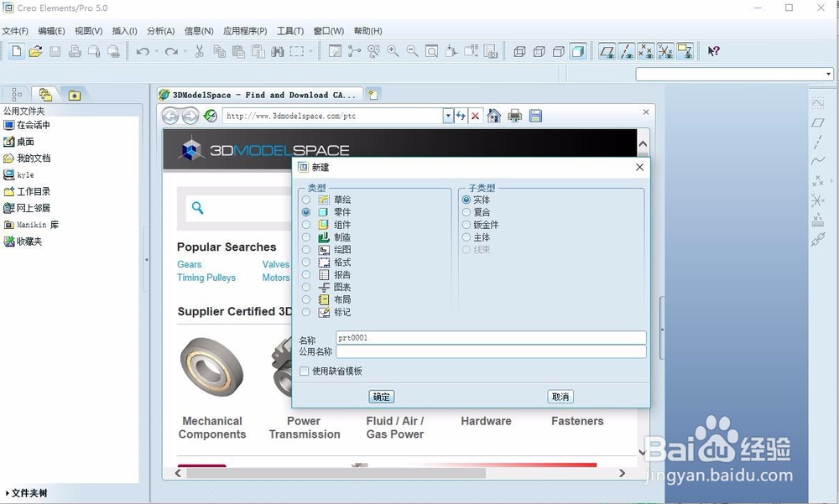The height and width of the screenshot is (504, 839).
Task: Open the 工具(T) menu
Action: point(290,31)
